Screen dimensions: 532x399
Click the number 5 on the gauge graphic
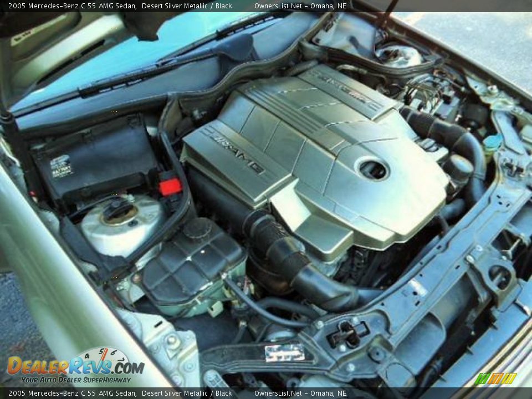point(102,350)
